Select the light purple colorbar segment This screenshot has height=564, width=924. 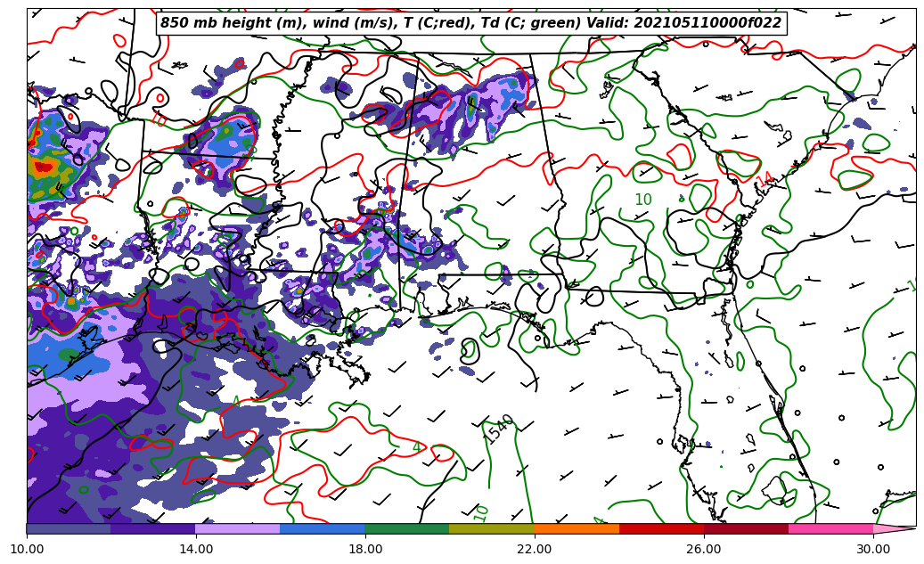point(238,528)
